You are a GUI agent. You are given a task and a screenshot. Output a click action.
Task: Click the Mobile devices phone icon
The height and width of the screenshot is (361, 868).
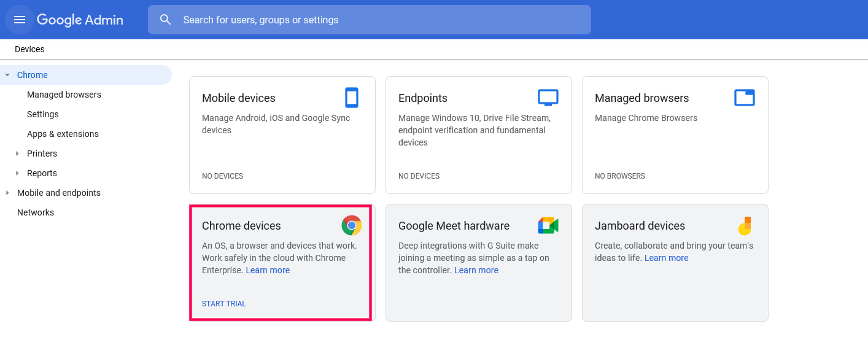[x=351, y=98]
